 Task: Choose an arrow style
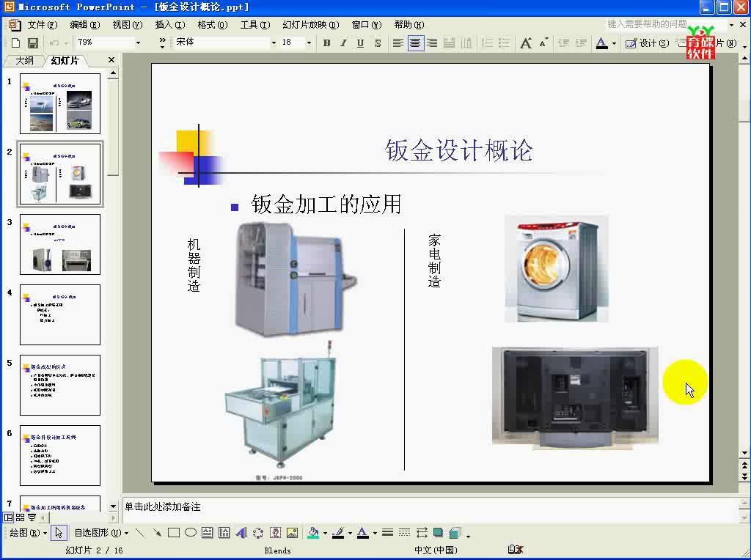click(422, 533)
